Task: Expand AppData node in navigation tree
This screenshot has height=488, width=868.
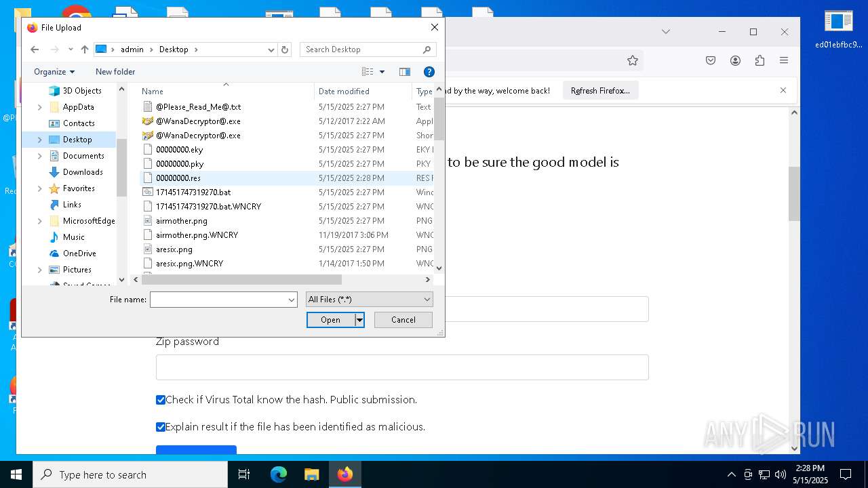Action: 39,107
